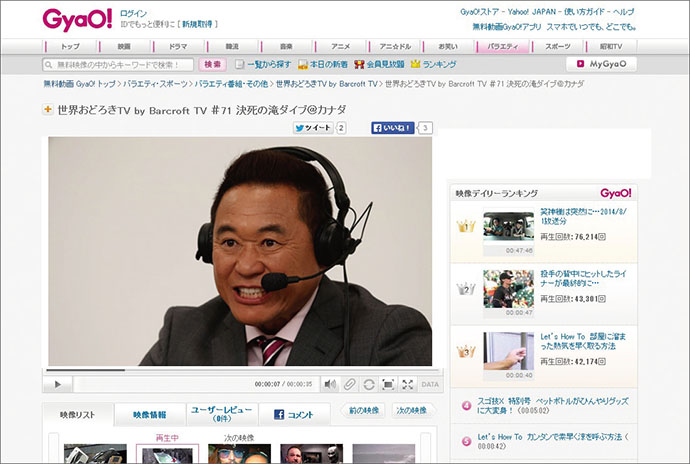Select the ドラマ navigation tab
Screen dimensions: 690x464
[x=178, y=46]
